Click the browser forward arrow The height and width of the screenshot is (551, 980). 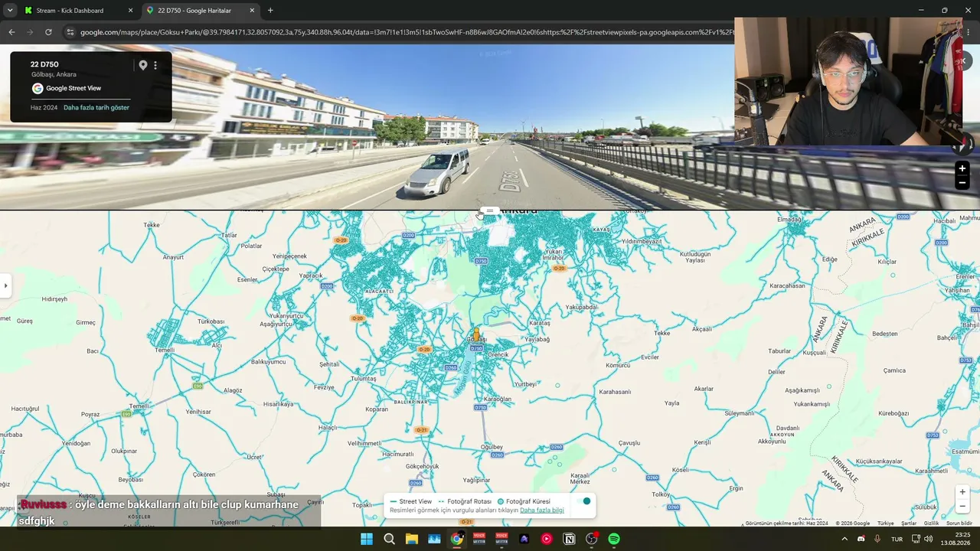pos(30,32)
